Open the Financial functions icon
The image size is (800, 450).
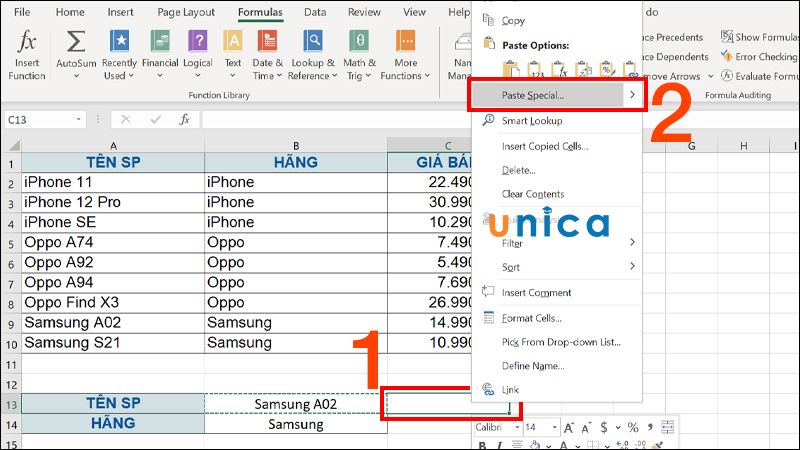pos(160,41)
